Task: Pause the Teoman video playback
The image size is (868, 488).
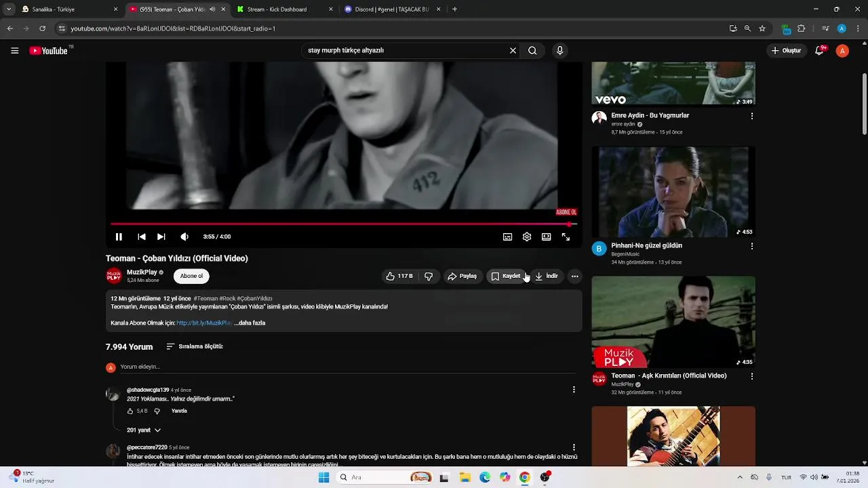Action: pyautogui.click(x=119, y=237)
